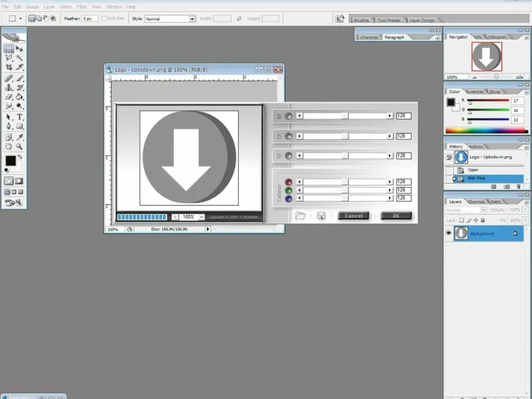Screen dimensions: 532x399
Task: Open the blending mode Normal dropdown
Action: pyautogui.click(x=465, y=210)
